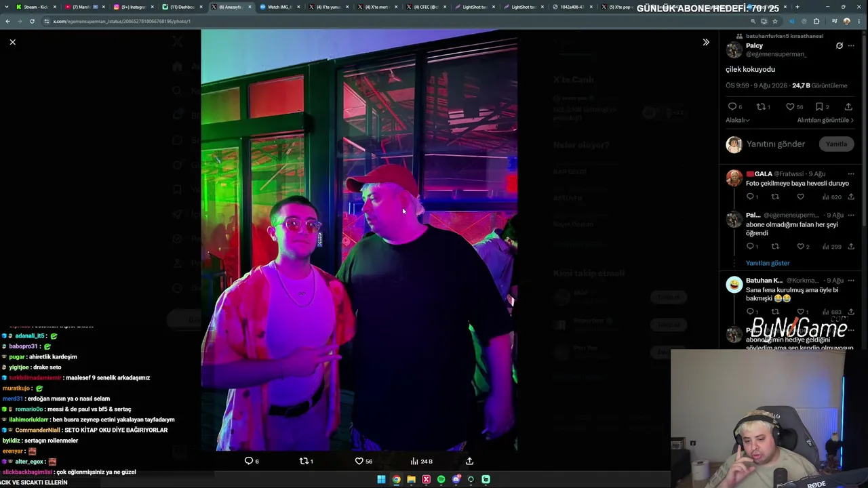Screen dimensions: 868x488
Task: Open Discord from the taskbar
Action: (456, 479)
